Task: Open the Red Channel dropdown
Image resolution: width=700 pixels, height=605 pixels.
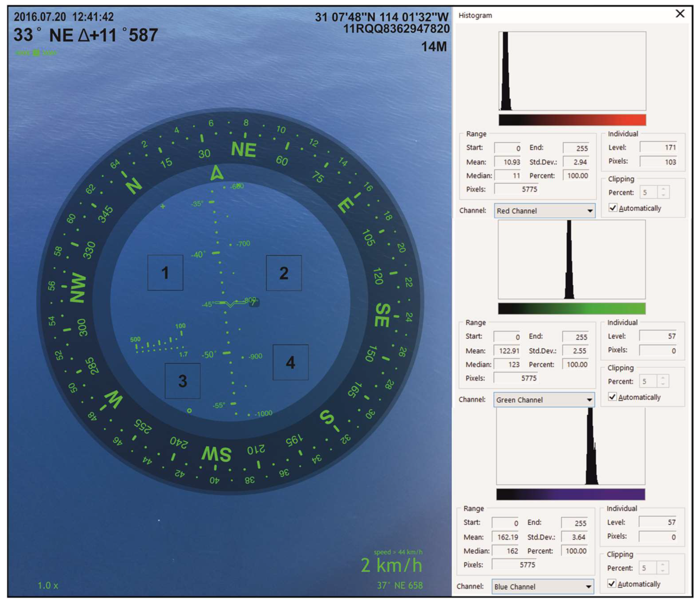Action: pos(545,211)
